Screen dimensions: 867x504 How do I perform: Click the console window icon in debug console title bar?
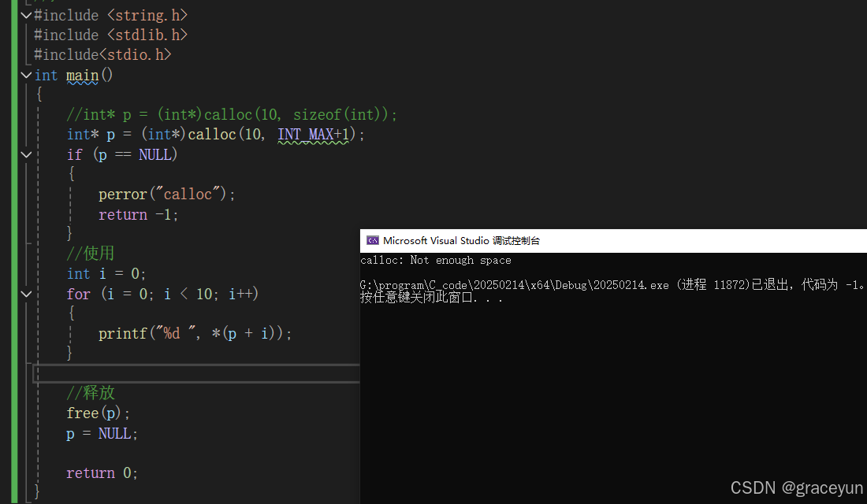coord(373,240)
